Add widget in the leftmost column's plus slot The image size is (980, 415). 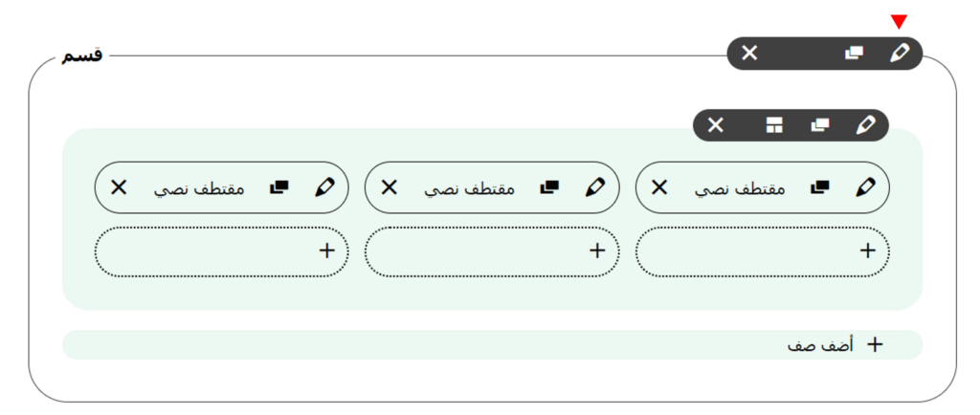tap(326, 251)
